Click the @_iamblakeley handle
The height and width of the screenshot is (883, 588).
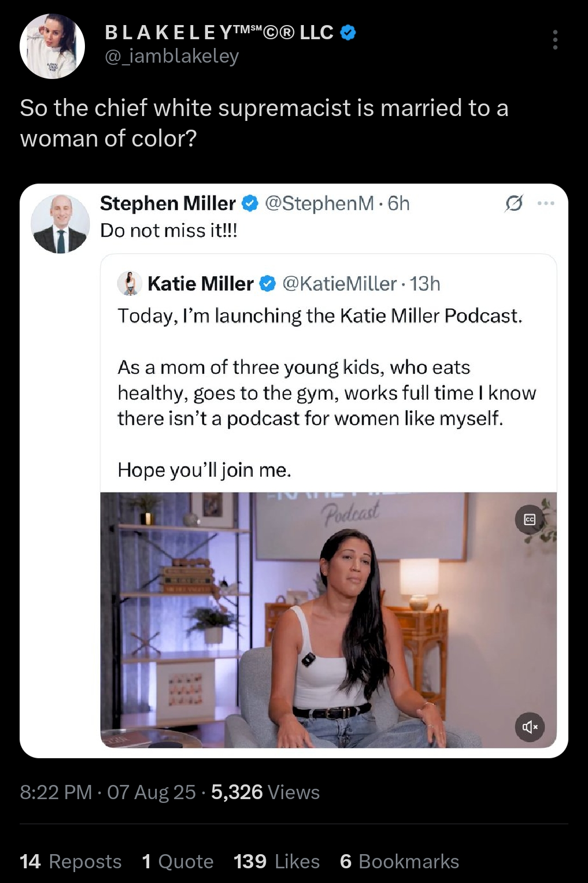click(171, 56)
